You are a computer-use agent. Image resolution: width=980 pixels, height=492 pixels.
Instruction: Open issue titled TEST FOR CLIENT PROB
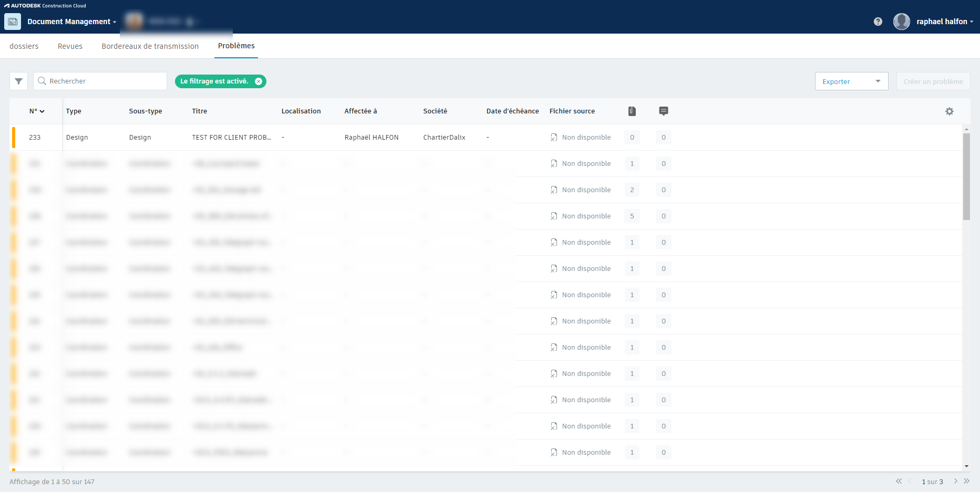pyautogui.click(x=232, y=137)
